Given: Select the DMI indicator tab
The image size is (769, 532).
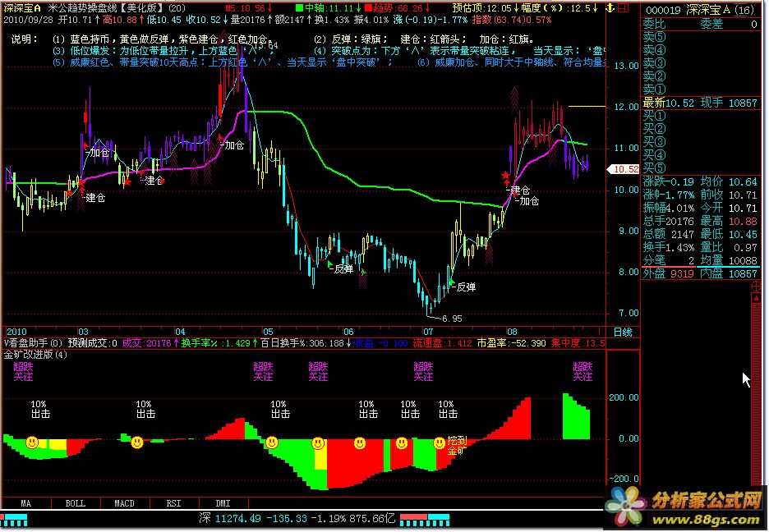Looking at the screenshot, I should click(223, 503).
